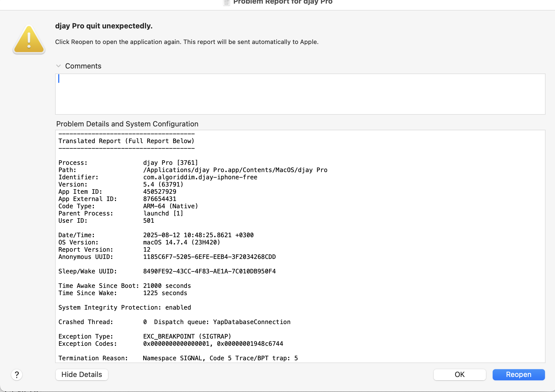
Task: Click the 'Translated Report (Full Report Below)' heading
Action: point(126,141)
